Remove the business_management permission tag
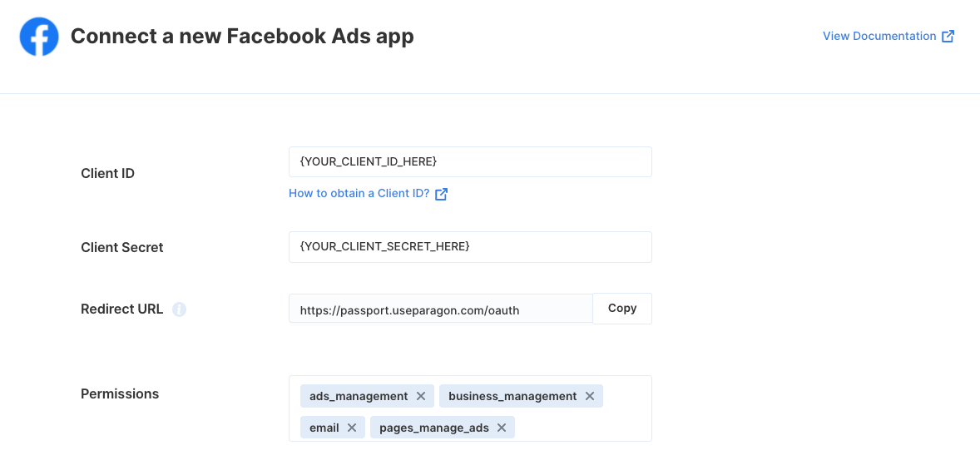 [589, 396]
